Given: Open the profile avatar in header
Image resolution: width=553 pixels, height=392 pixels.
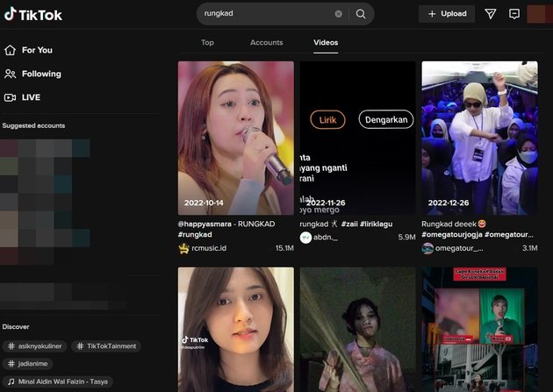Looking at the screenshot, I should pyautogui.click(x=540, y=14).
